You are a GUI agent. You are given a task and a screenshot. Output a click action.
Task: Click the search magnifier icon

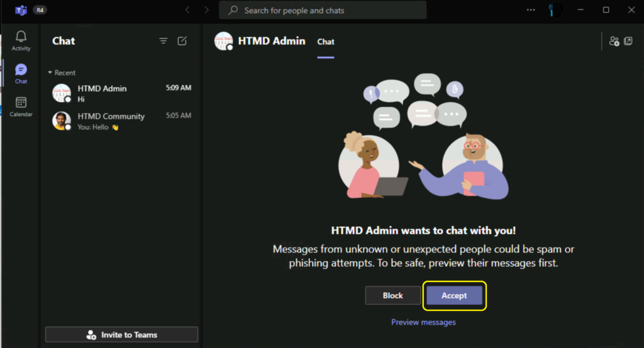[233, 10]
